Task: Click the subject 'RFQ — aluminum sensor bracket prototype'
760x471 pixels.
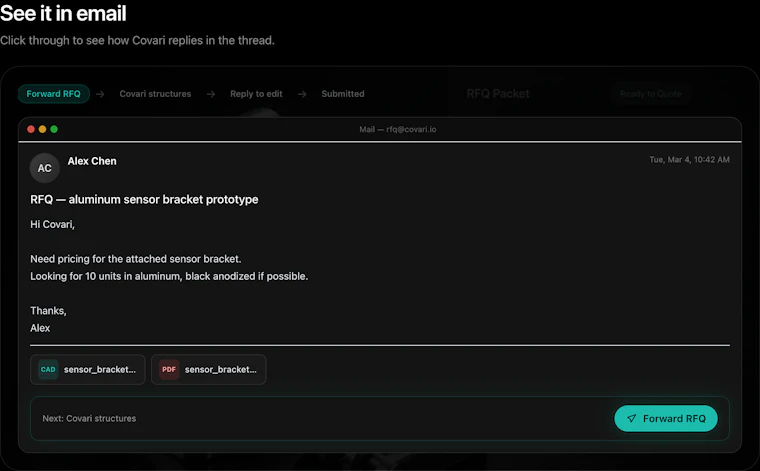Action: pos(144,200)
